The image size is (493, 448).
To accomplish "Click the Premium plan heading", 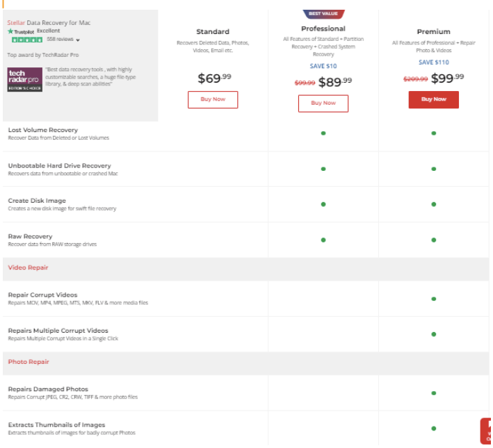I will [x=433, y=32].
